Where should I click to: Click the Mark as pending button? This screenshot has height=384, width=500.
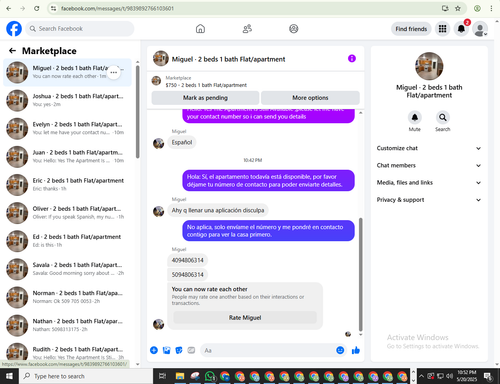point(205,98)
